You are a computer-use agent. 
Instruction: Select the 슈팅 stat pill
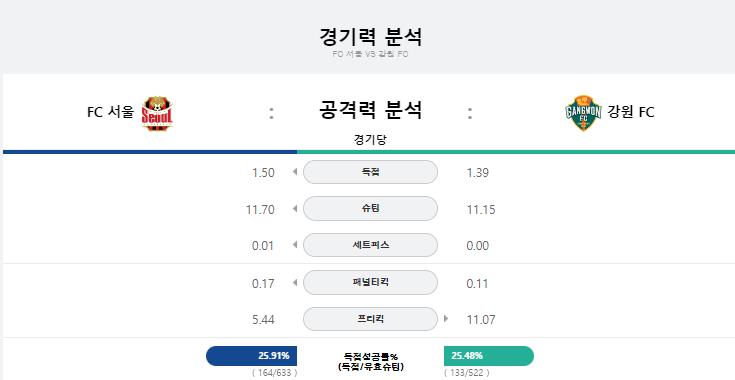click(x=370, y=209)
